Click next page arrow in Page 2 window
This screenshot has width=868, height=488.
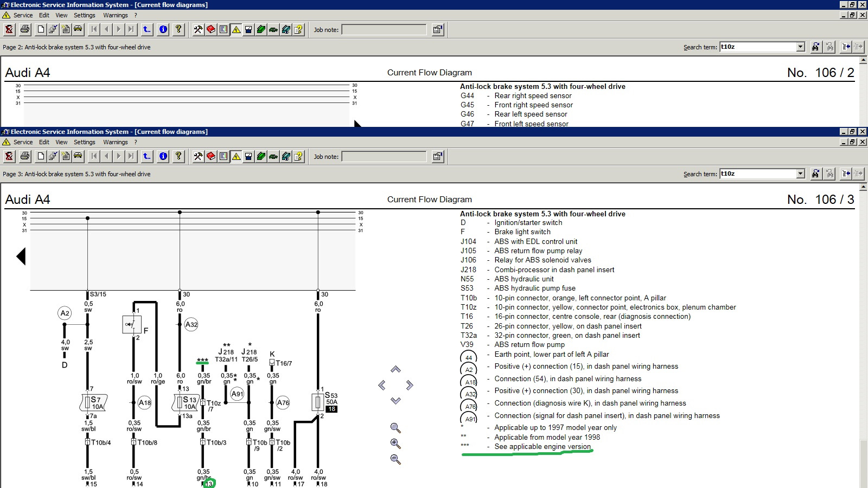click(x=119, y=30)
